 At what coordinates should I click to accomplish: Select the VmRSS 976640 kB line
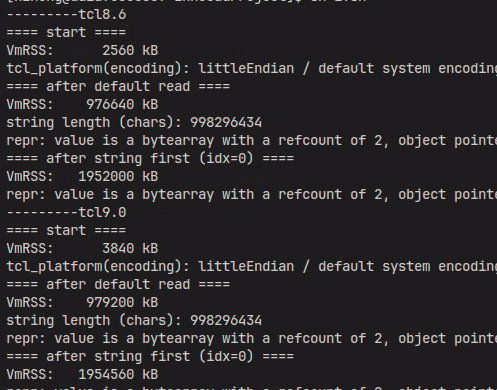click(82, 105)
